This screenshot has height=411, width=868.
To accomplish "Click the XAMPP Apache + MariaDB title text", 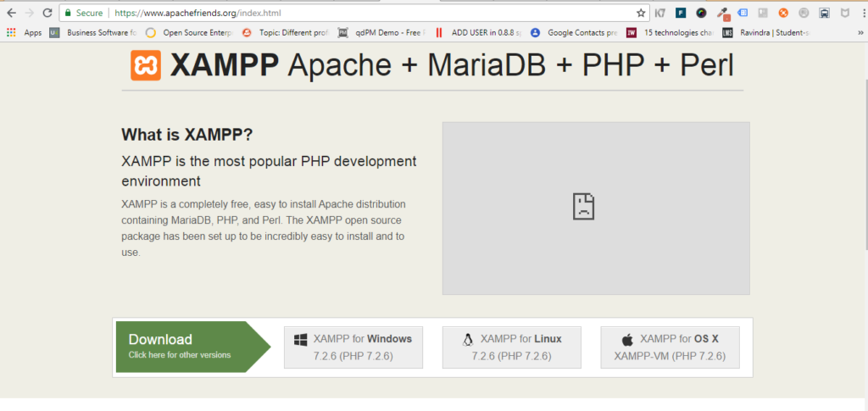I will coord(452,66).
